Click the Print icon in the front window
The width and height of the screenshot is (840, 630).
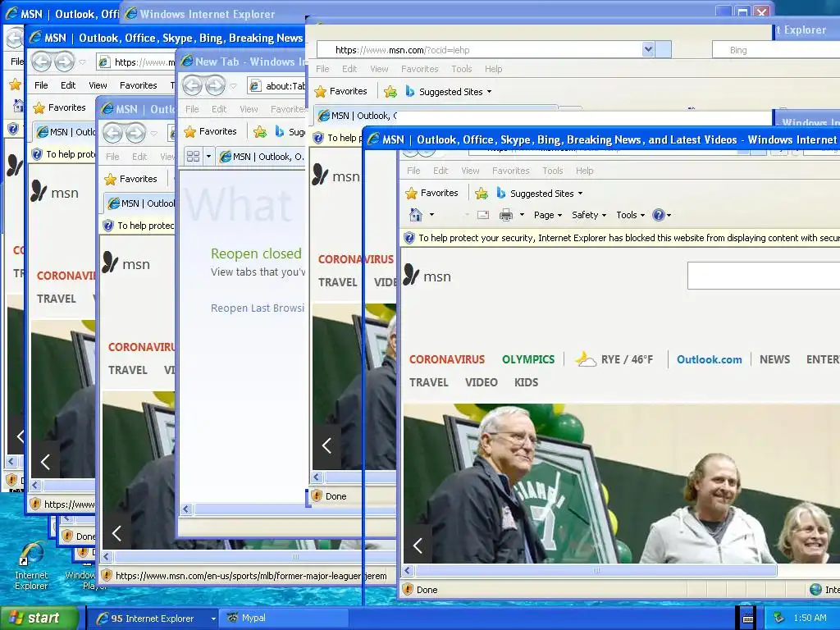505,215
